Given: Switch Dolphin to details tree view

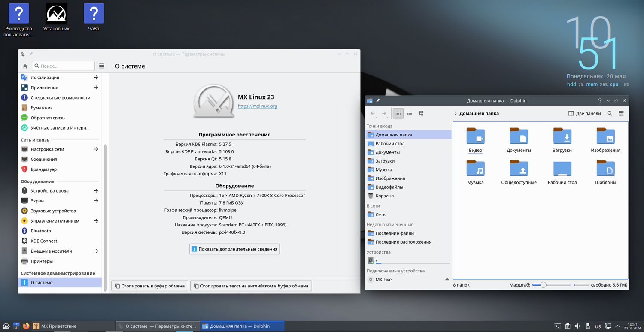Looking at the screenshot, I should 421,113.
